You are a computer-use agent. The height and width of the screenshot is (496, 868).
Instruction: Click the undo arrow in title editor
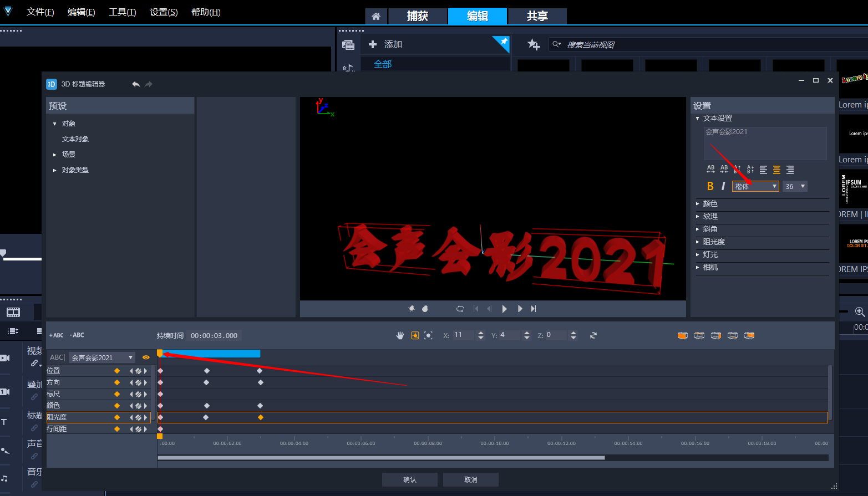click(x=135, y=84)
